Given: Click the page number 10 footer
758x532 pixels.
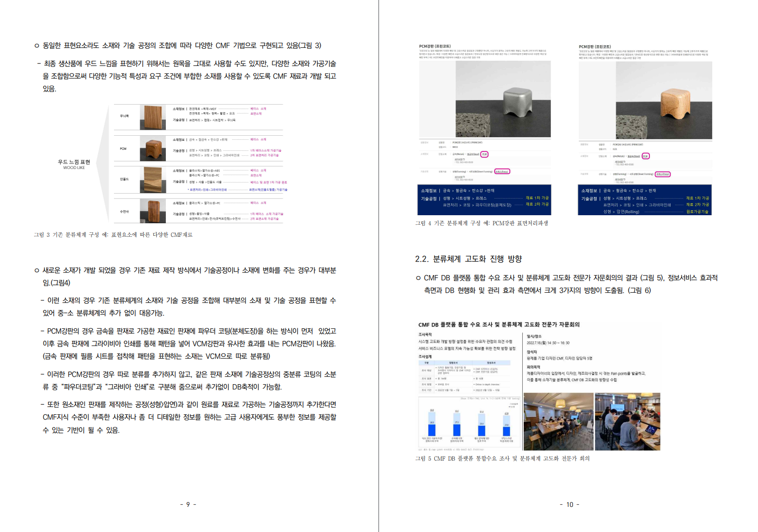Looking at the screenshot, I should pyautogui.click(x=570, y=504).
